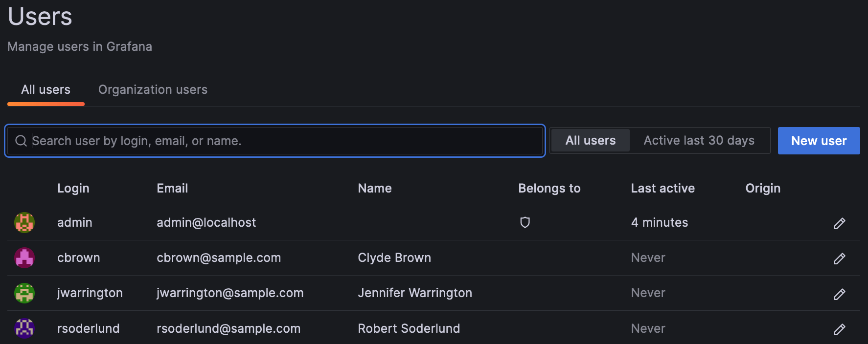Click jwarrington's green avatar icon
The width and height of the screenshot is (868, 344).
click(x=24, y=293)
